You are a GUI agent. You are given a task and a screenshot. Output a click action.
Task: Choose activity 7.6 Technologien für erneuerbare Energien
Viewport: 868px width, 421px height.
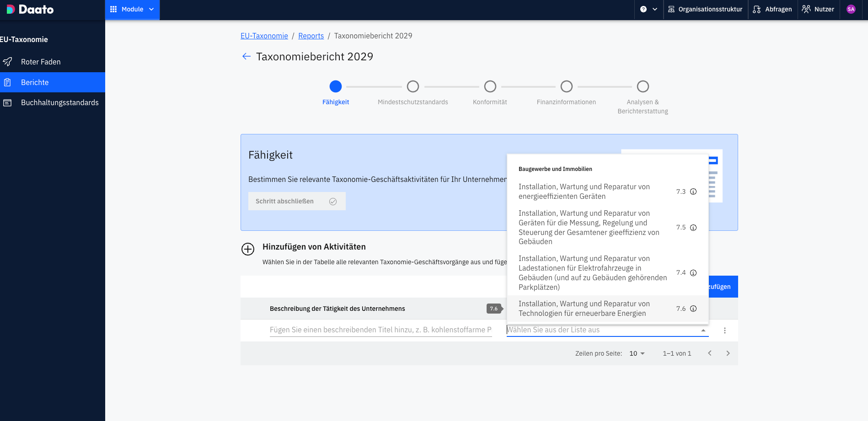click(x=608, y=309)
